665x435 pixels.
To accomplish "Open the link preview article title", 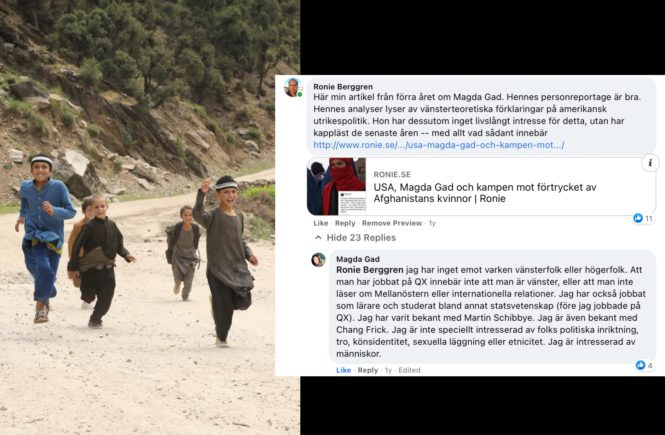I will 485,192.
